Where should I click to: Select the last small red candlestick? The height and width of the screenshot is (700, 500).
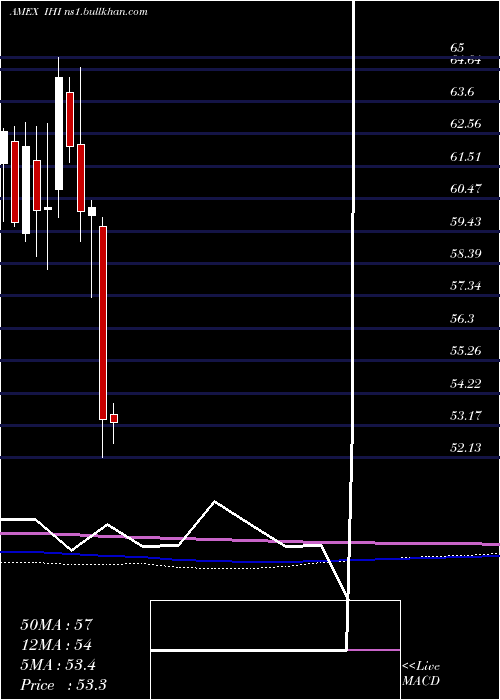pyautogui.click(x=114, y=418)
